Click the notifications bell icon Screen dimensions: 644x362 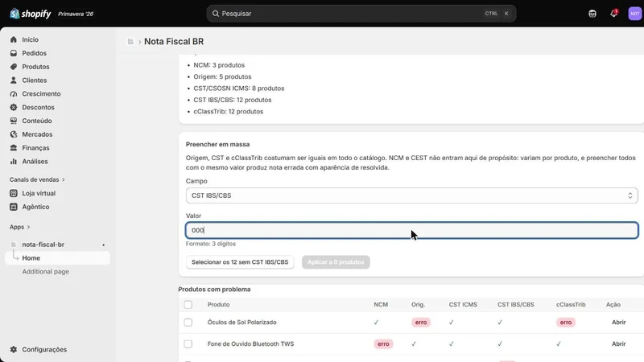point(613,14)
